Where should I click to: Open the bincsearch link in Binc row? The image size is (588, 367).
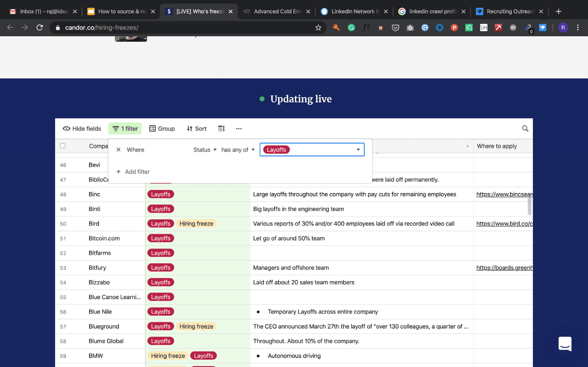504,194
